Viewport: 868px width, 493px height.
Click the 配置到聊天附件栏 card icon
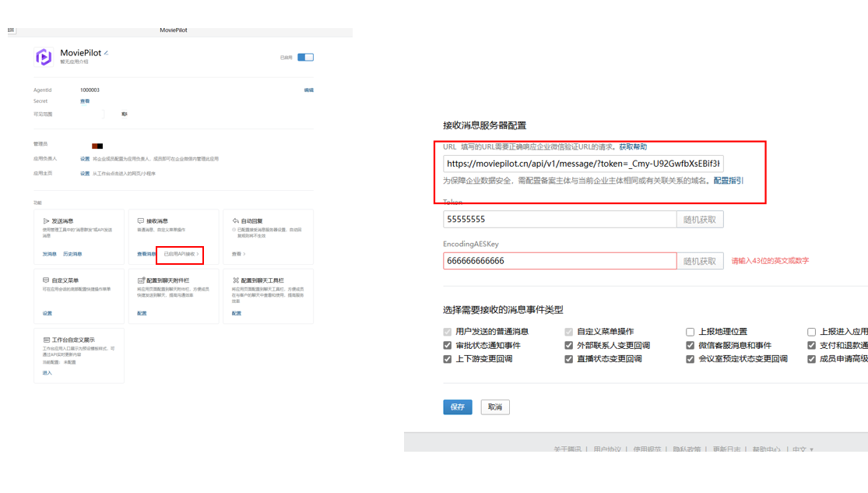tap(141, 280)
